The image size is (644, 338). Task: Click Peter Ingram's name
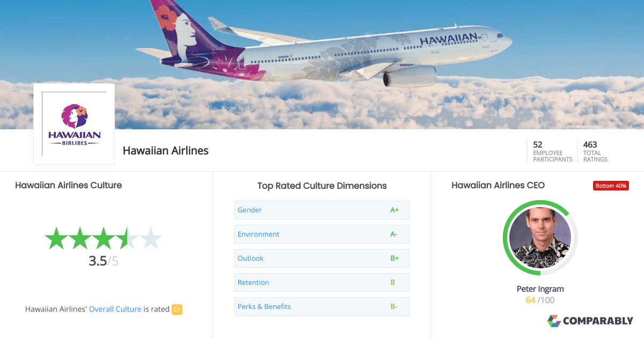pos(540,289)
